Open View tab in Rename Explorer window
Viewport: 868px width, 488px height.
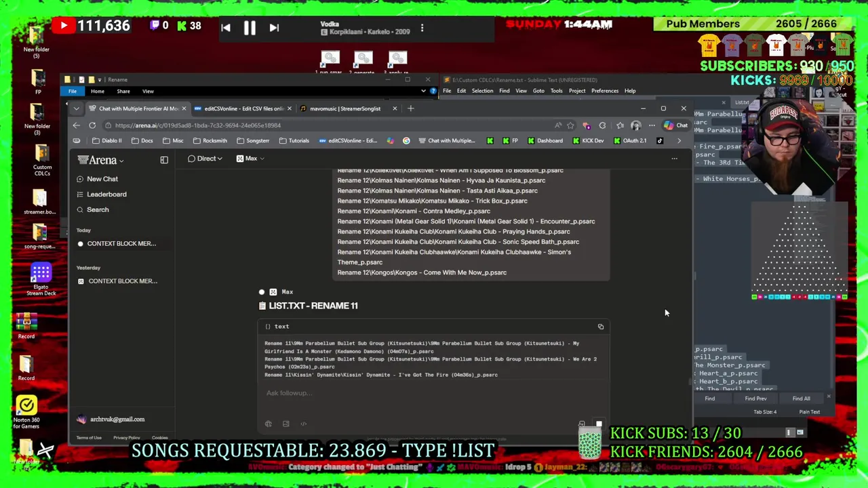[x=148, y=91]
